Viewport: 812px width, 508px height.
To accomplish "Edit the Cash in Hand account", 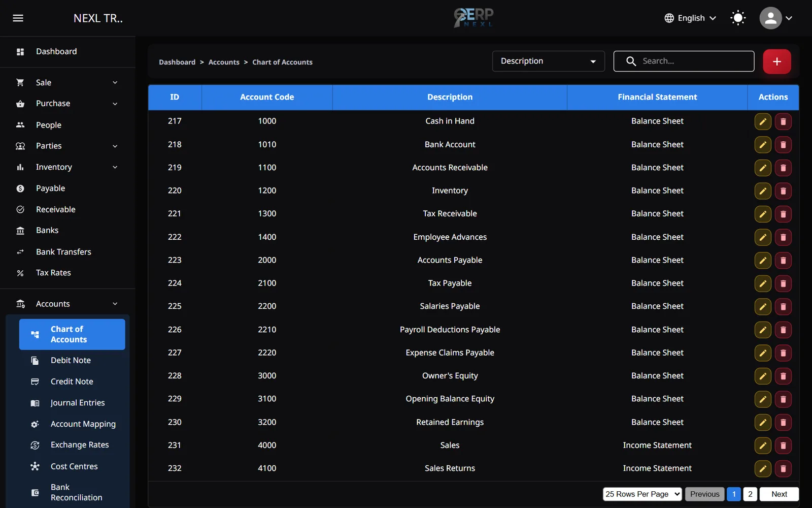I will coord(763,121).
